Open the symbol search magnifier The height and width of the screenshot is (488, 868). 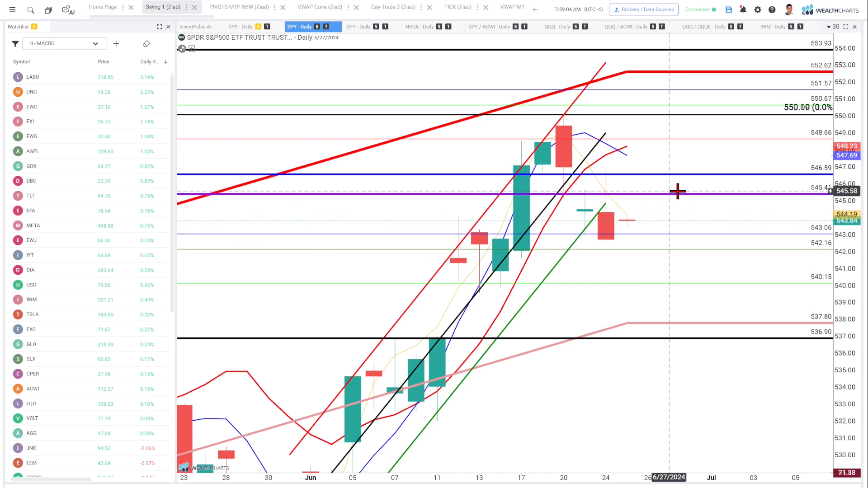(x=30, y=9)
